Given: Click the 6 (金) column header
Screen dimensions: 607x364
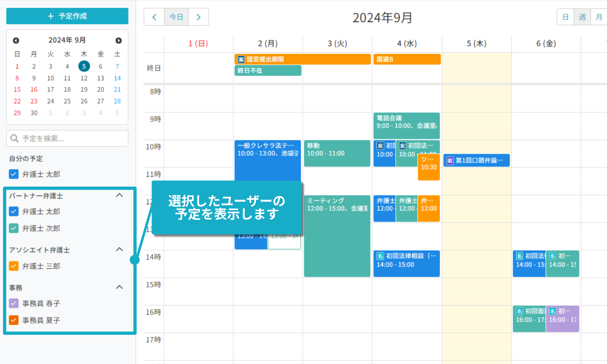Looking at the screenshot, I should pos(546,44).
